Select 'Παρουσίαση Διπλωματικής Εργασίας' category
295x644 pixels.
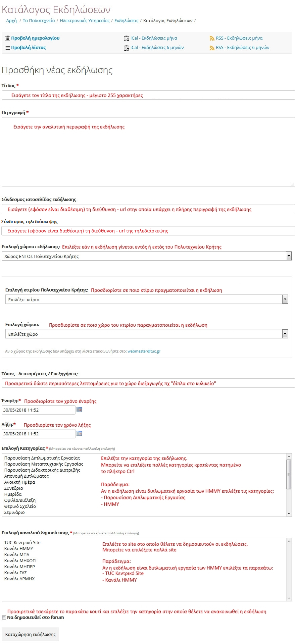42,458
